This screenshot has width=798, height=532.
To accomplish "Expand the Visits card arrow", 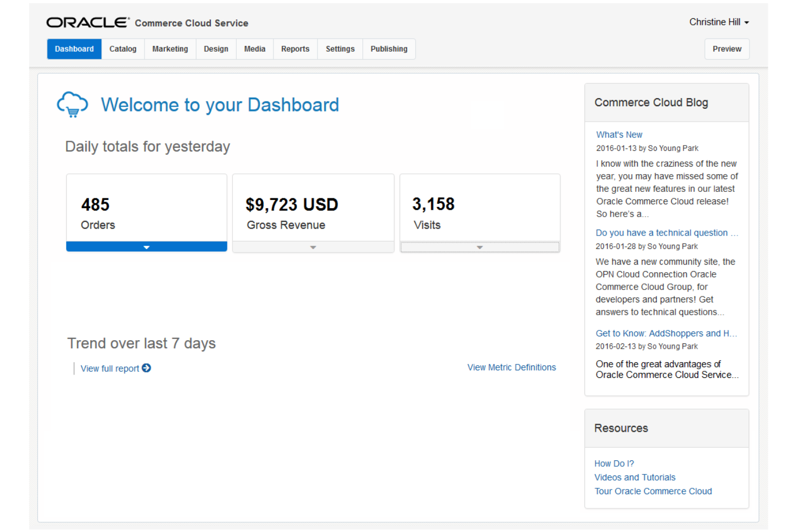I will click(x=480, y=247).
